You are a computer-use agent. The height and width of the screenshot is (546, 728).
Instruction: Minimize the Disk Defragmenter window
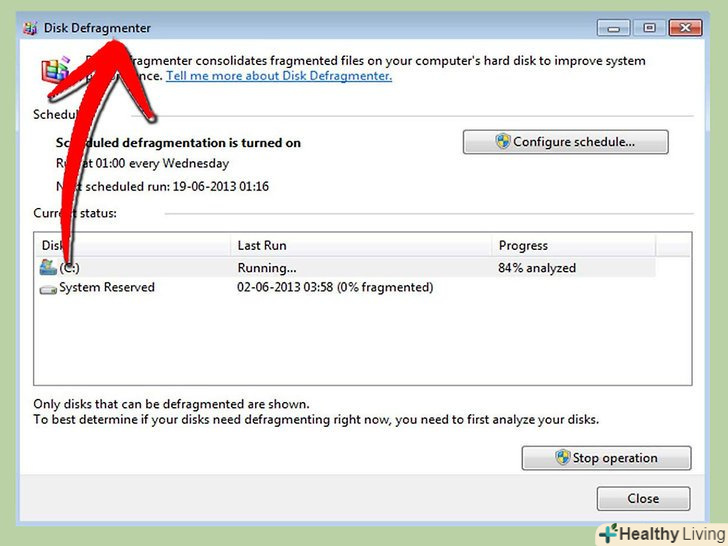pyautogui.click(x=613, y=28)
